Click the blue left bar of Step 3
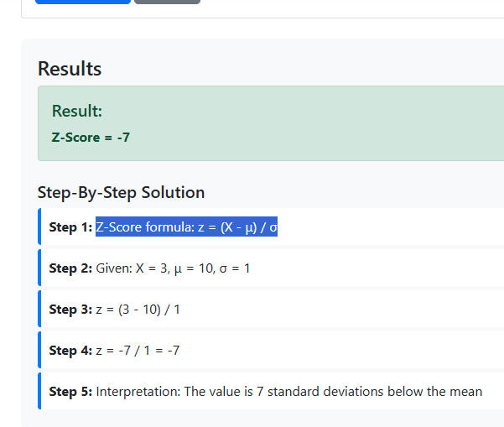The image size is (504, 427). coord(39,310)
